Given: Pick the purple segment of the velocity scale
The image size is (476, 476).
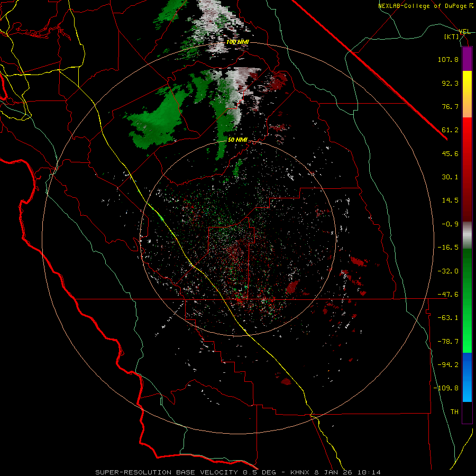Looking at the screenshot, I should click(467, 59).
